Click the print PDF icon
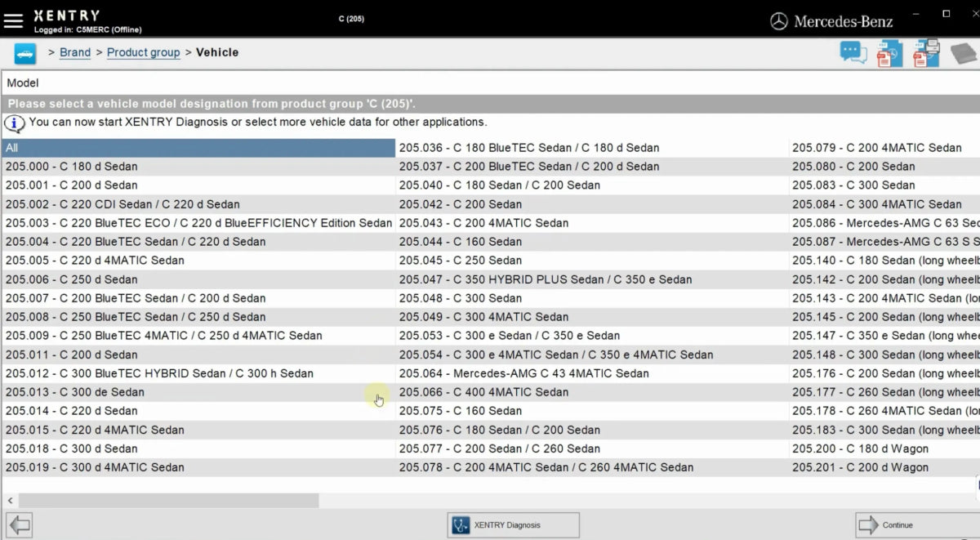This screenshot has height=540, width=980. tap(926, 52)
